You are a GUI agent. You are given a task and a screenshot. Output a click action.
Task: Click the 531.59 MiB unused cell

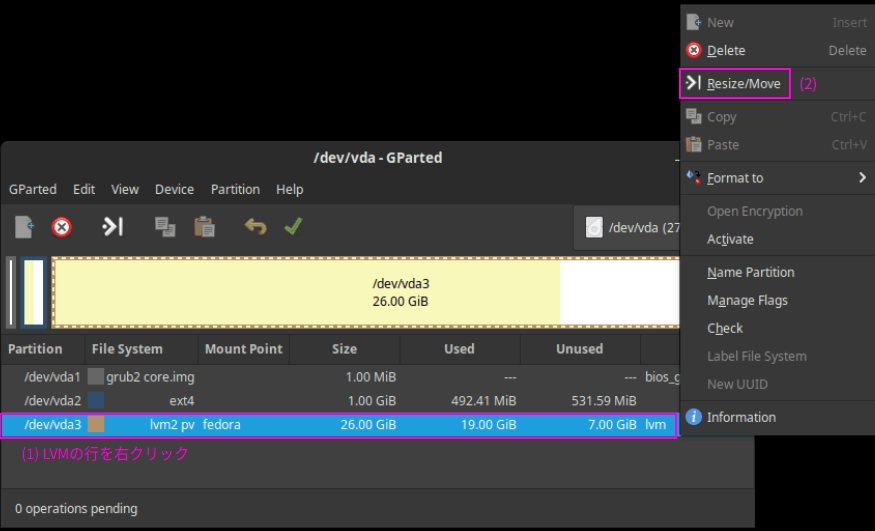click(604, 400)
